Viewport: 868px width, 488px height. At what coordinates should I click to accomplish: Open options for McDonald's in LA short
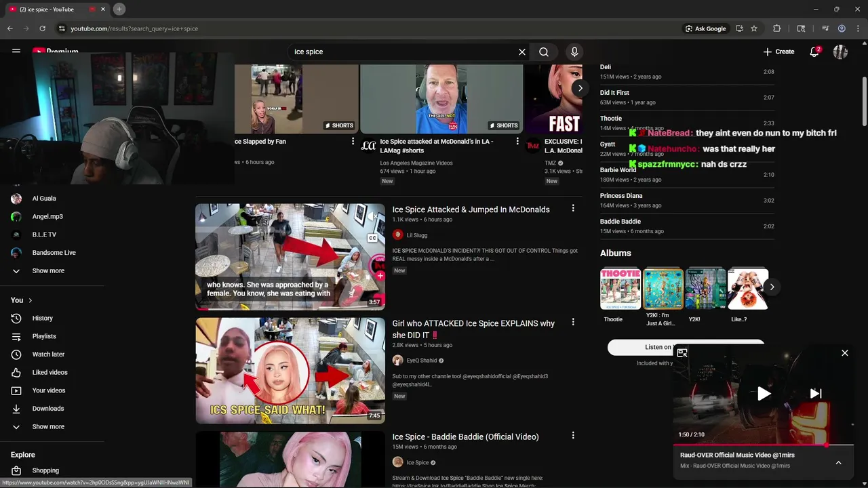[517, 142]
